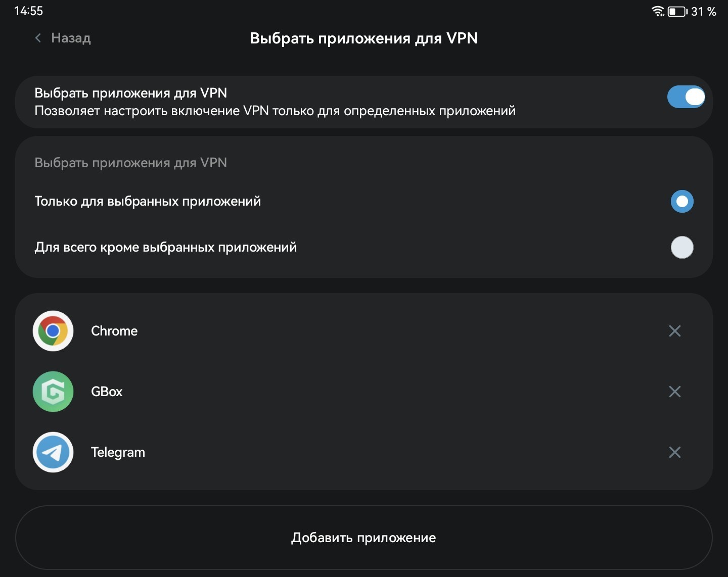Remove Chrome from the VPN list
This screenshot has width=728, height=577.
675,331
